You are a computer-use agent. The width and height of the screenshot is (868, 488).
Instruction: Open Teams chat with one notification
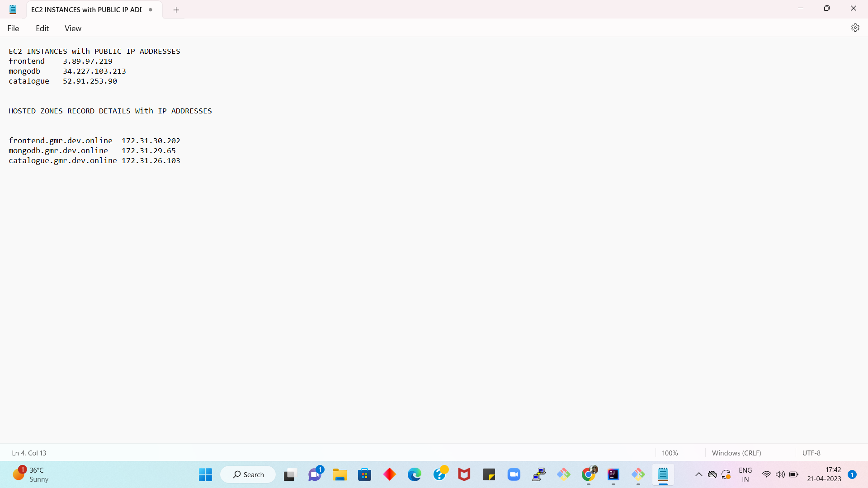(315, 475)
